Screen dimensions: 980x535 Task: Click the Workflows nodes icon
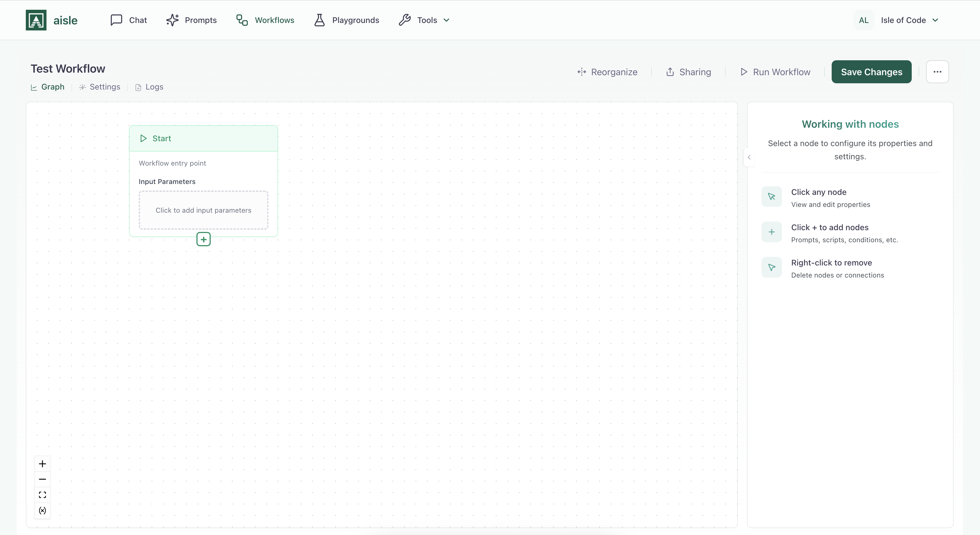[242, 20]
